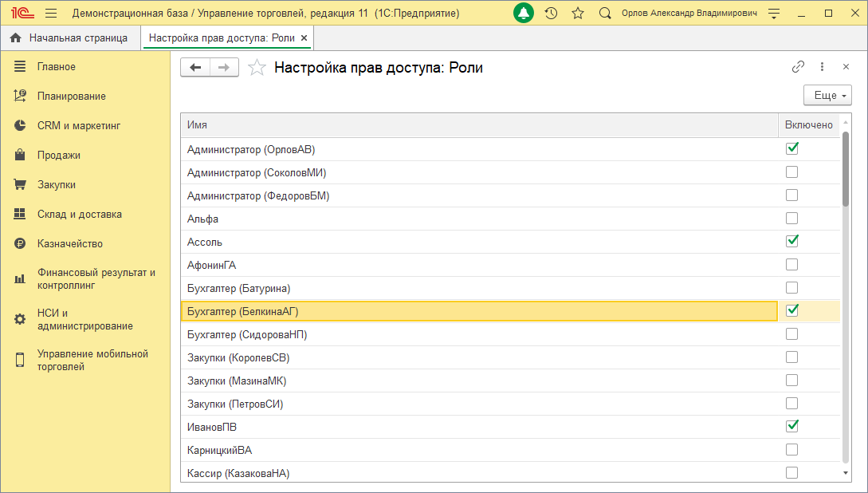The width and height of the screenshot is (868, 493).
Task: Click Финансовый результат и контроллинг chart icon
Action: (20, 278)
